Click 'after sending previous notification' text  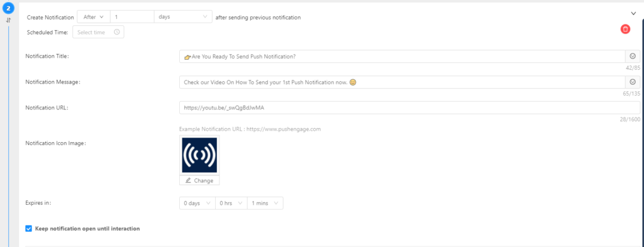pyautogui.click(x=258, y=17)
